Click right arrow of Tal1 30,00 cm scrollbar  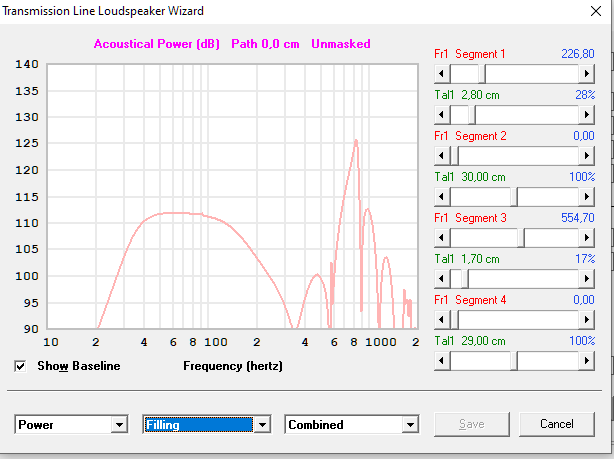tap(587, 197)
